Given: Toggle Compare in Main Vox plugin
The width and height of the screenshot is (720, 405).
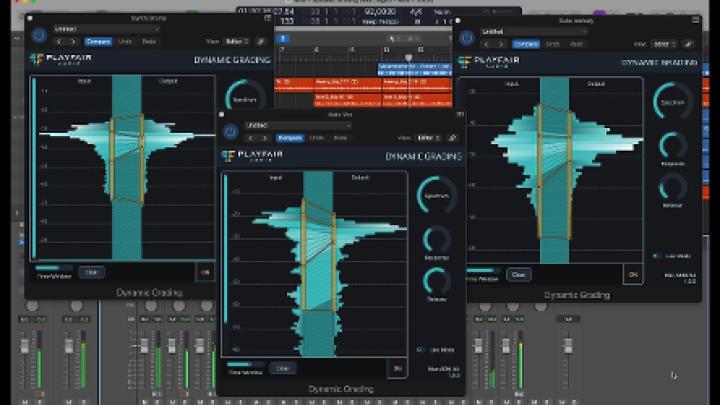Looking at the screenshot, I should 290,138.
